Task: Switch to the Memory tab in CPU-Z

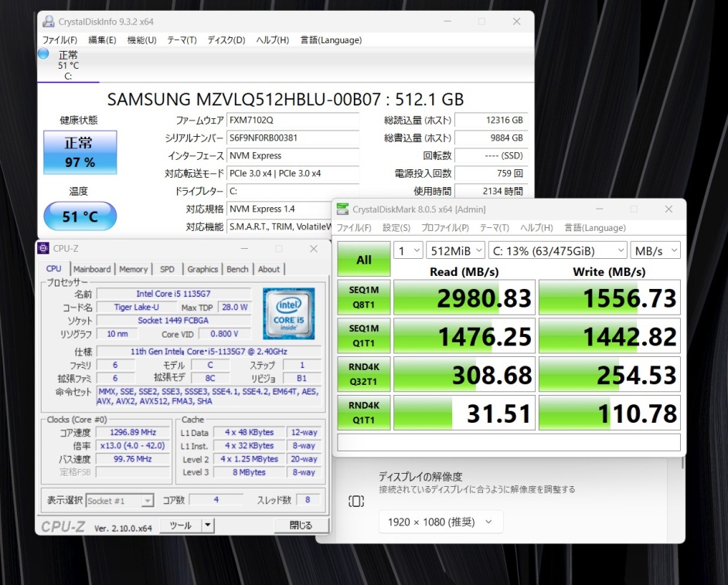Action: pos(133,269)
